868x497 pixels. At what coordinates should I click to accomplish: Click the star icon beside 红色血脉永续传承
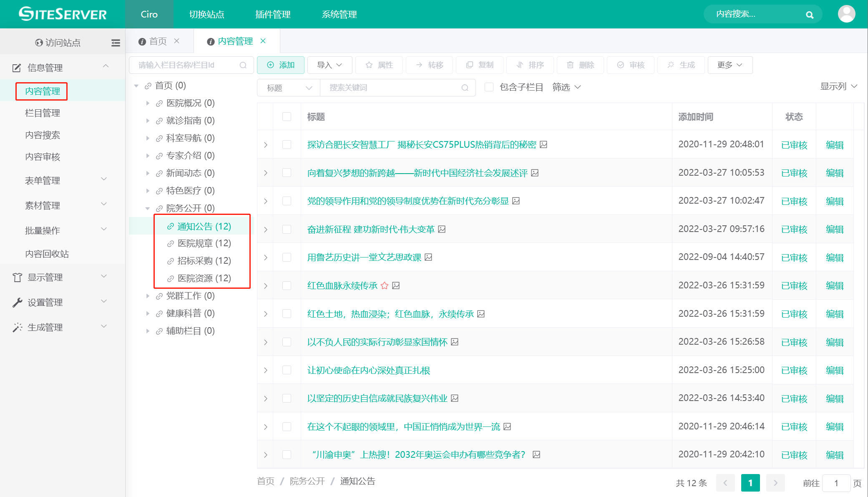click(x=385, y=285)
